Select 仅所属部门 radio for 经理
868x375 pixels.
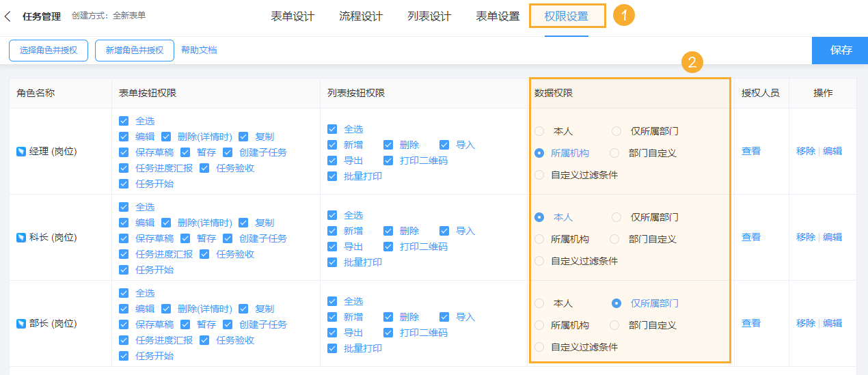pyautogui.click(x=616, y=131)
